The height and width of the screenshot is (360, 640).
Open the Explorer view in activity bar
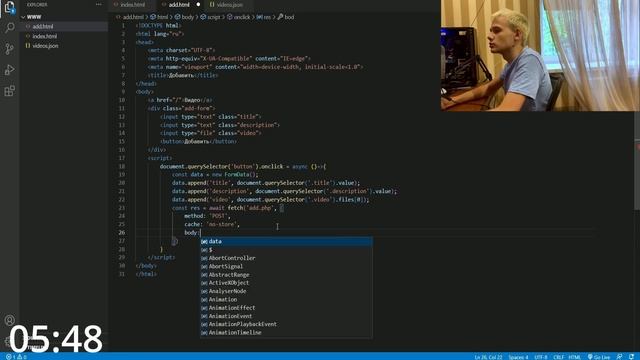(9, 8)
